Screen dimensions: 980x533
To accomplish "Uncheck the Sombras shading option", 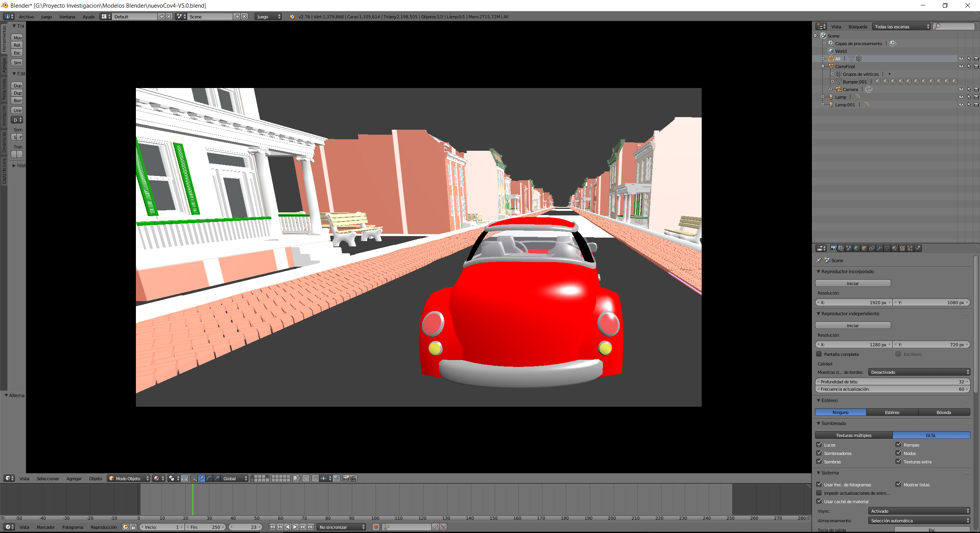I will point(819,461).
